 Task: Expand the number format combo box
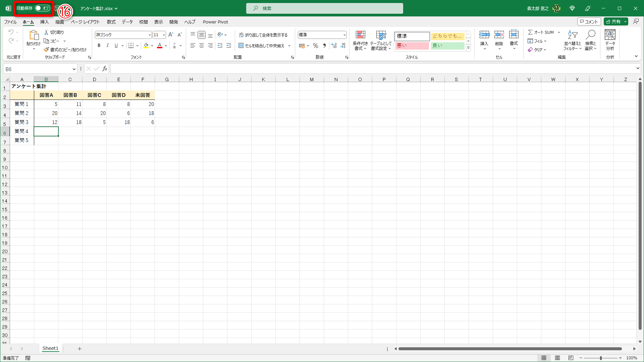coord(344,35)
